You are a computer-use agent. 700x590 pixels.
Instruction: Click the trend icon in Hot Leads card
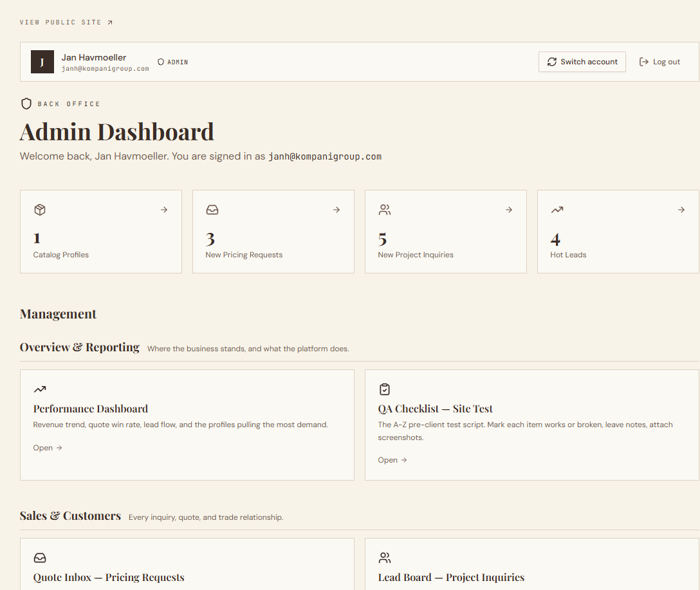(557, 209)
